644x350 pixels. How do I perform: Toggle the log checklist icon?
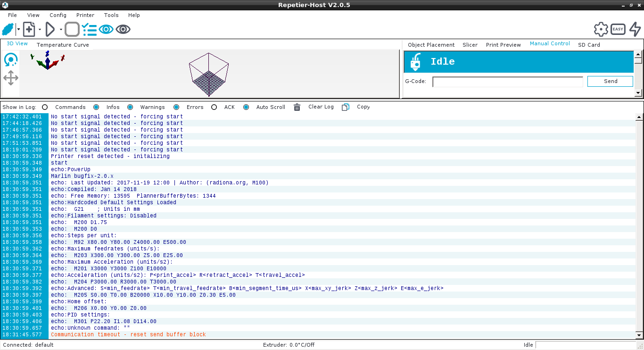(x=89, y=29)
